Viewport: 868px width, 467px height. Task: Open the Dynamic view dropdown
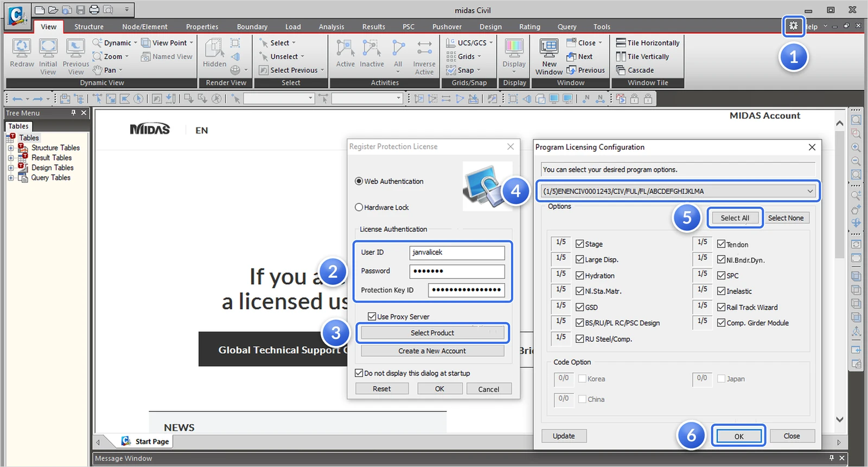pyautogui.click(x=135, y=43)
